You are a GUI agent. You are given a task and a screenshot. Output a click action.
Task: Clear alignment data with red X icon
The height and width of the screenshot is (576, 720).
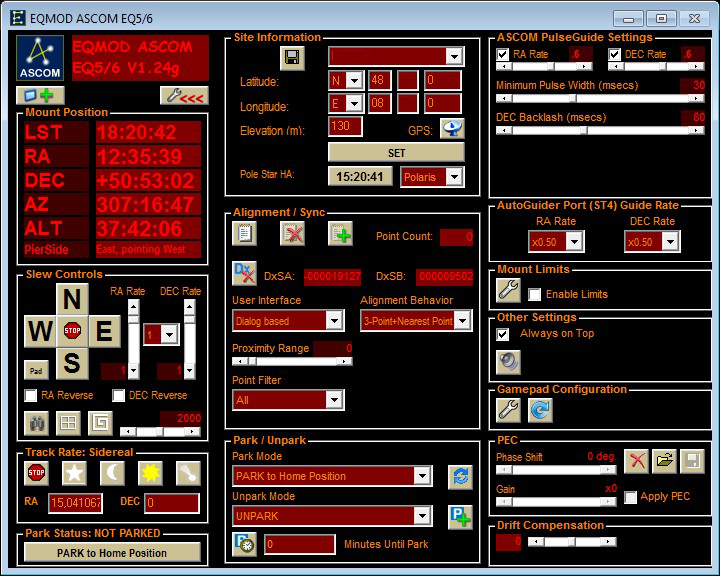click(292, 233)
